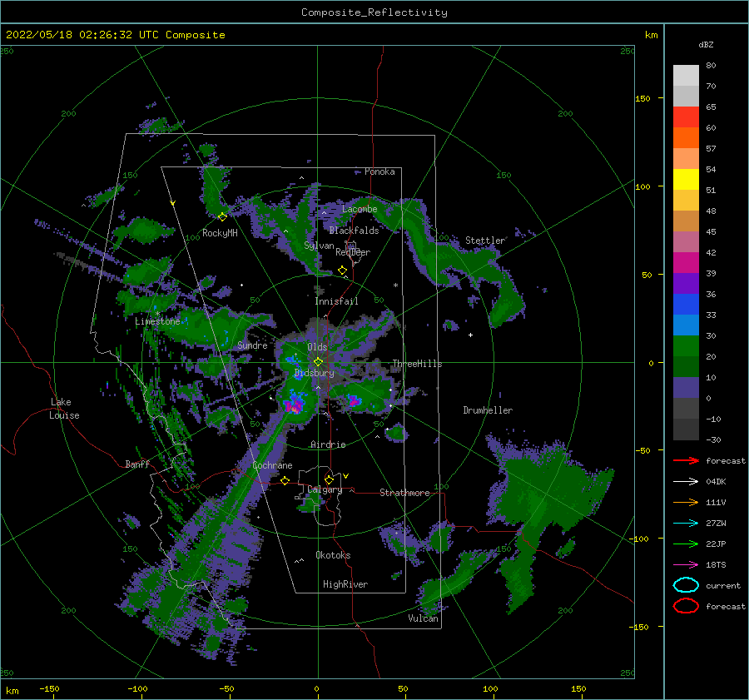Click the Calgary city label
Screen dimensions: 749x700
tap(325, 489)
